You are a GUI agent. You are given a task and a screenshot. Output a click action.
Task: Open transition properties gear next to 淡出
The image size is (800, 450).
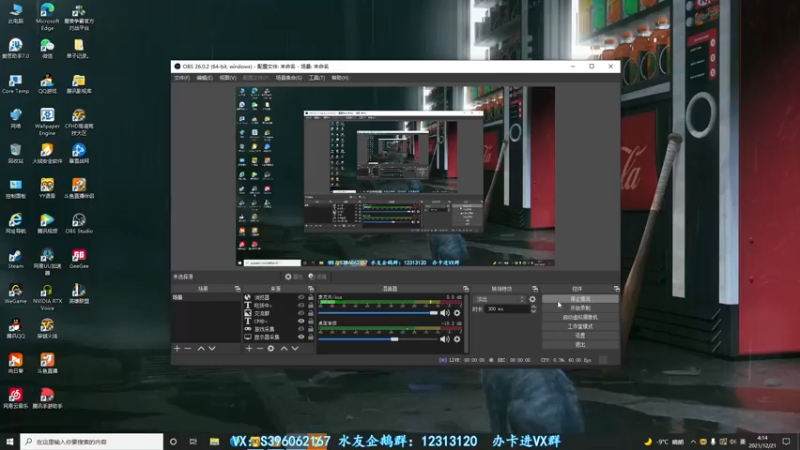(x=533, y=299)
